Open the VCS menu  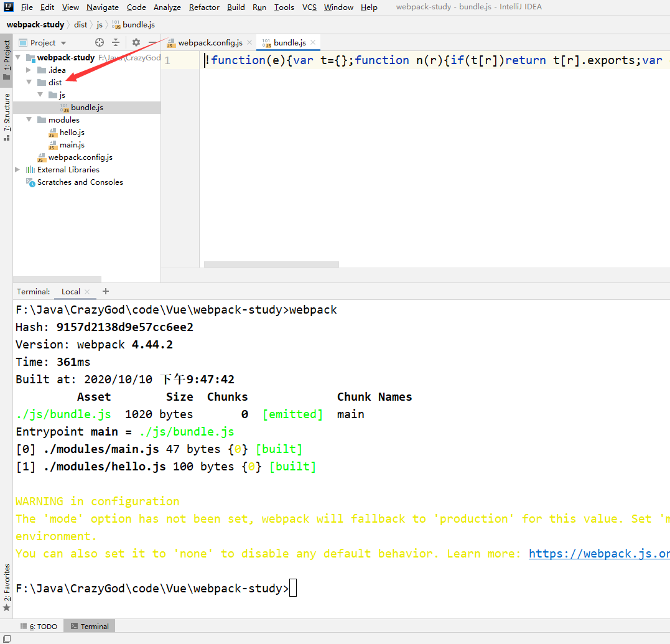click(309, 7)
